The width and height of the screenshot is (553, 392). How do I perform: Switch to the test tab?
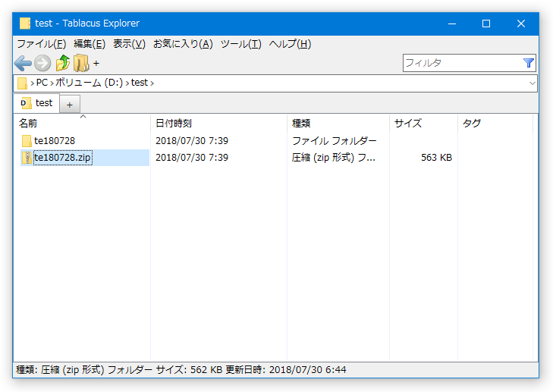36,103
